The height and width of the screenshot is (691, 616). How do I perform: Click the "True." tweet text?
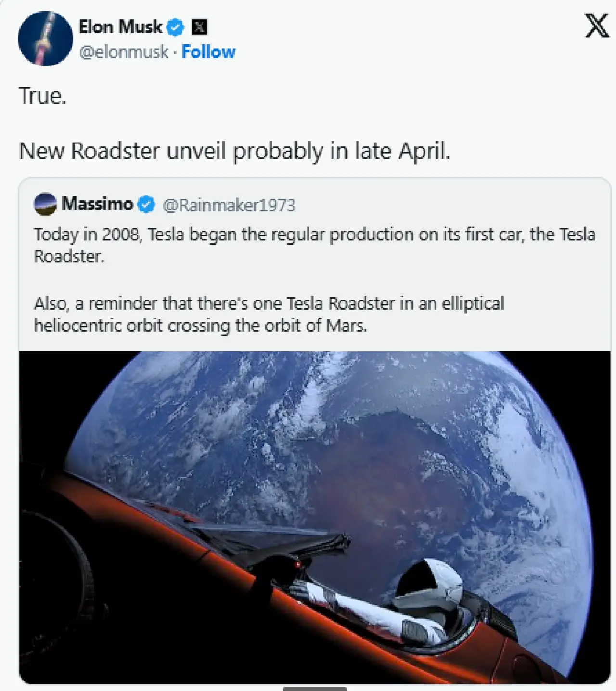click(42, 96)
